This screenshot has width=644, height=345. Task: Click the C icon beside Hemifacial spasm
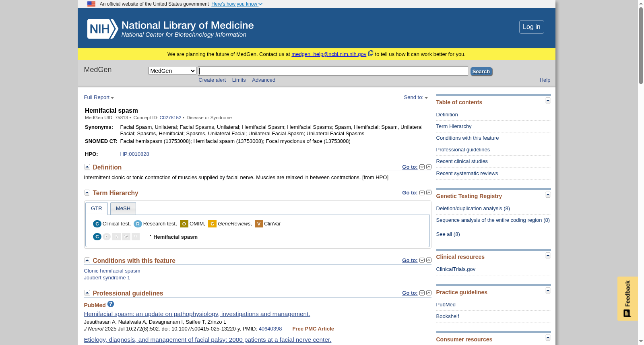pos(97,237)
